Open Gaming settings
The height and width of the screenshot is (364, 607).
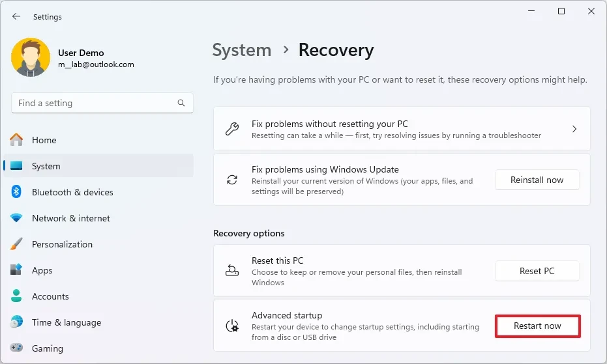tap(98, 348)
